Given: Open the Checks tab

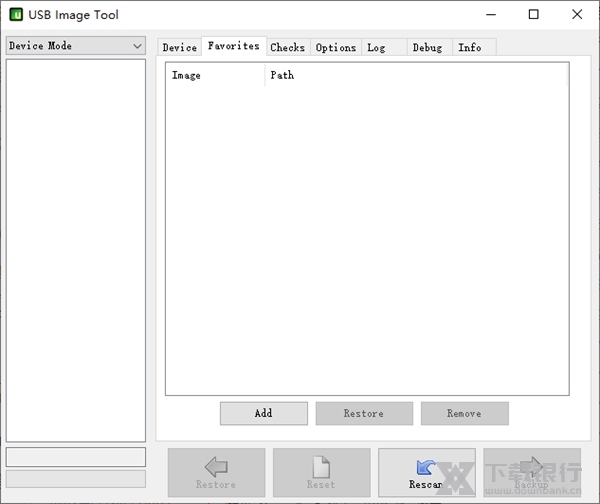Looking at the screenshot, I should 287,47.
